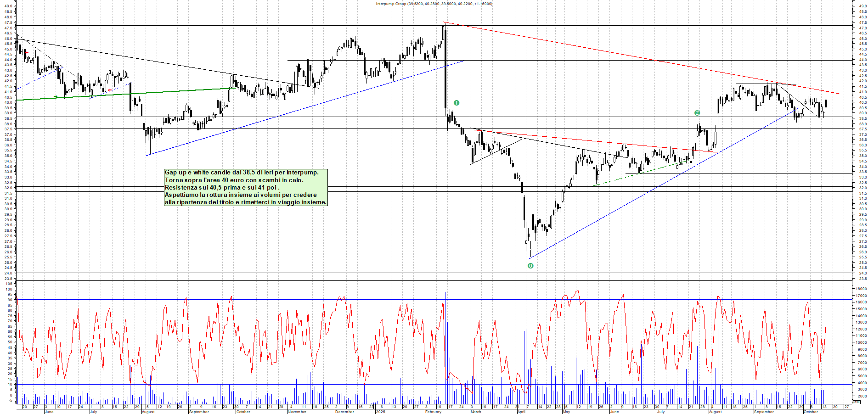Select the March label on the time axis
The height and width of the screenshot is (414, 868).
(476, 412)
